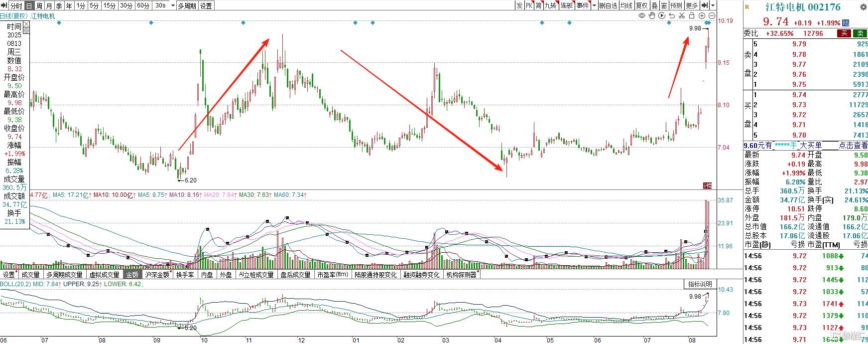Open the 更多 more menu
Screen dimensions: 868x344
[692, 5]
